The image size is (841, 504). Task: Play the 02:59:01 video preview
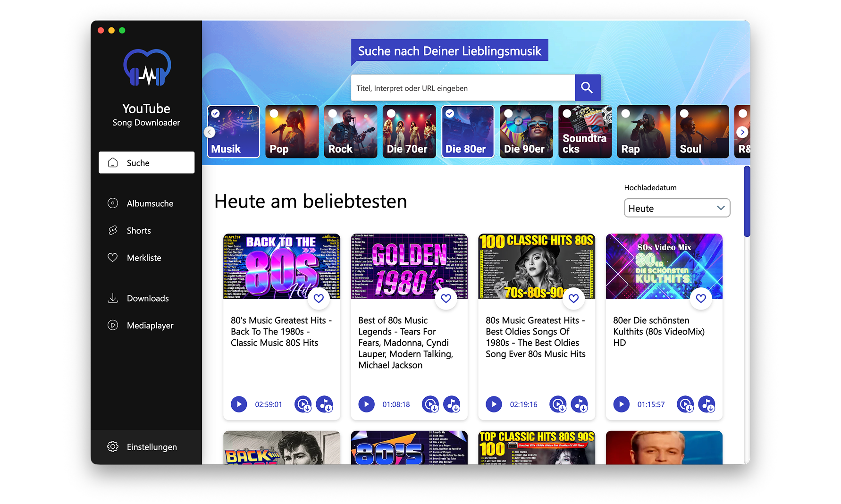click(239, 404)
